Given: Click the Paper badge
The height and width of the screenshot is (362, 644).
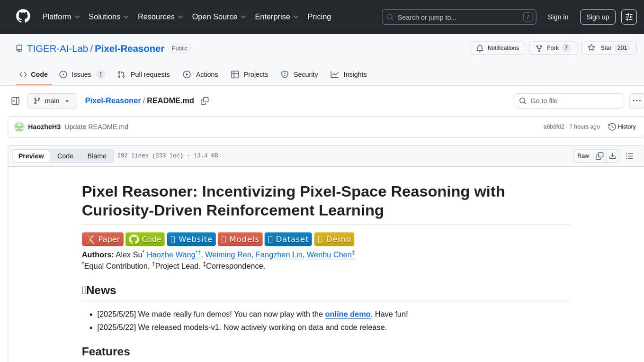Looking at the screenshot, I should (x=103, y=239).
